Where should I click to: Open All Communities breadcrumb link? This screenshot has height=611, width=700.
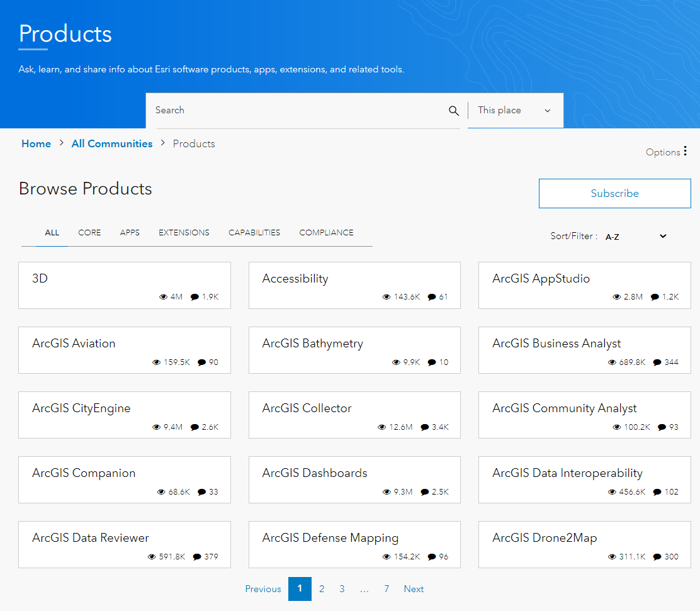tap(112, 143)
